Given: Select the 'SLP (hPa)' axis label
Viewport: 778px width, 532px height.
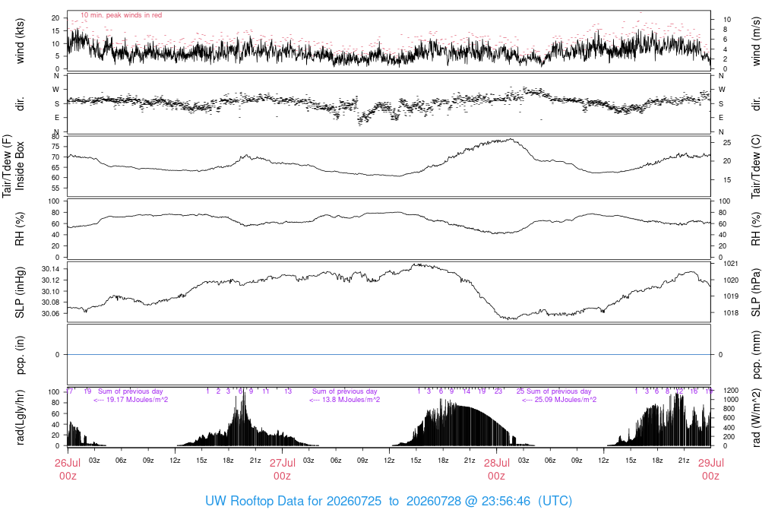Looking at the screenshot, I should (756, 293).
